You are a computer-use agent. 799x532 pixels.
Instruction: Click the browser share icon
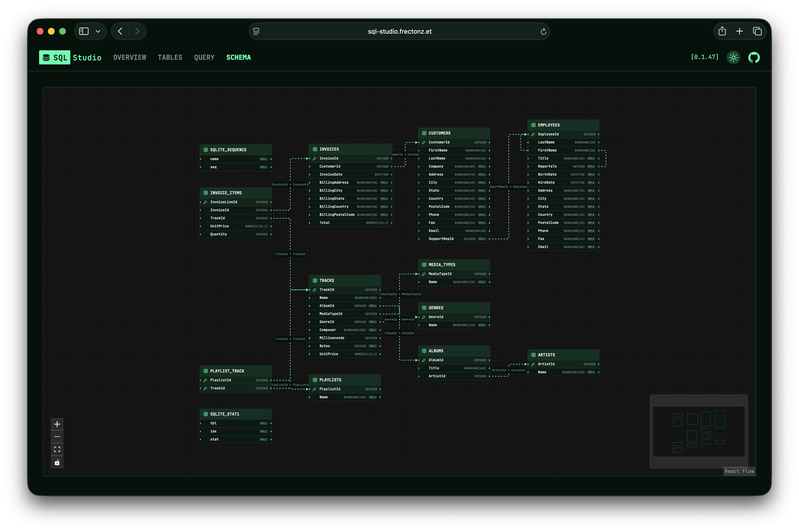pyautogui.click(x=722, y=31)
